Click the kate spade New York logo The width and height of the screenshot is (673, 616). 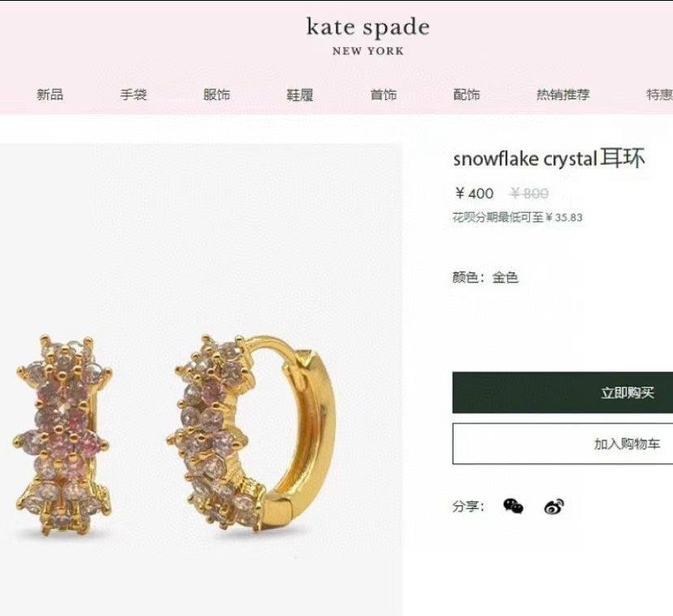click(x=368, y=36)
